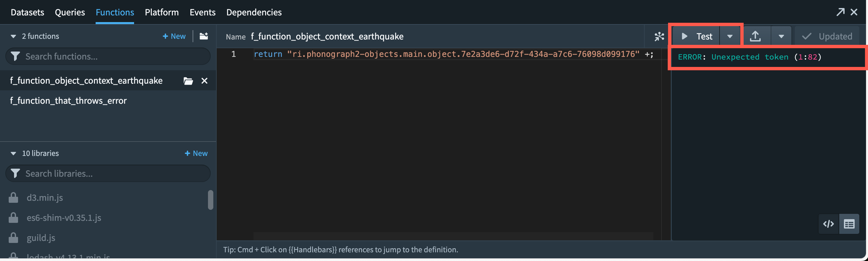The image size is (868, 261).
Task: Open the Dependencies tab
Action: pyautogui.click(x=254, y=12)
